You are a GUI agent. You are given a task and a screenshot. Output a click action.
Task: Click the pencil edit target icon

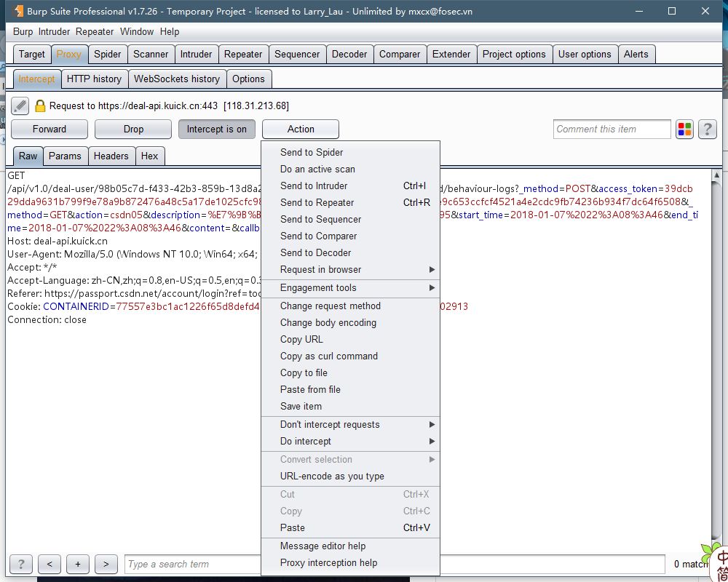click(20, 105)
